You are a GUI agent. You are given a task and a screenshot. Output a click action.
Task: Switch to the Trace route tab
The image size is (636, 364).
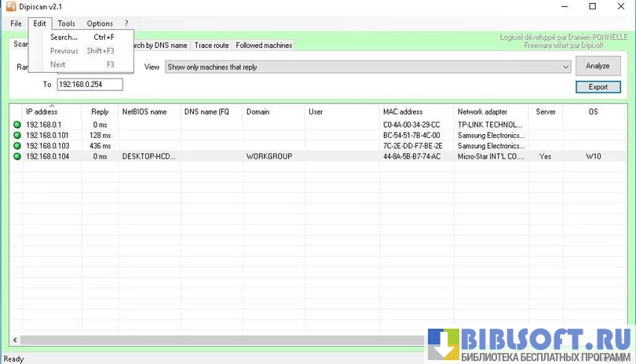coord(211,45)
